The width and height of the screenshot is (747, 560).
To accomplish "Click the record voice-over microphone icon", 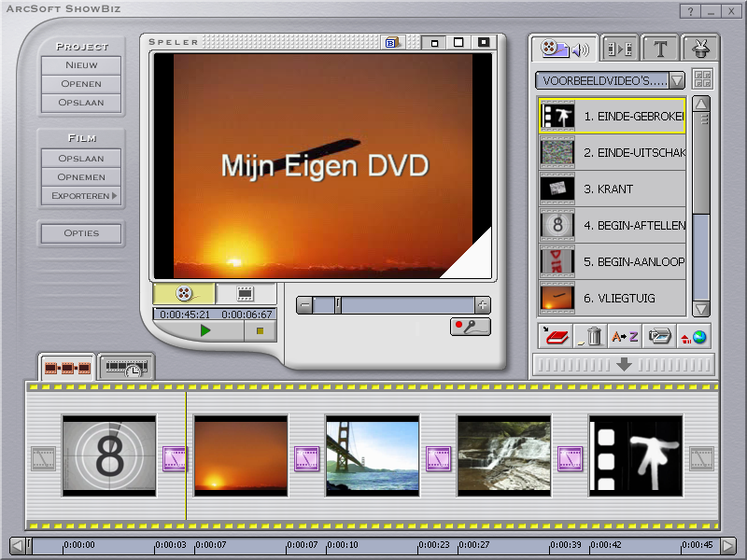I will click(x=470, y=327).
